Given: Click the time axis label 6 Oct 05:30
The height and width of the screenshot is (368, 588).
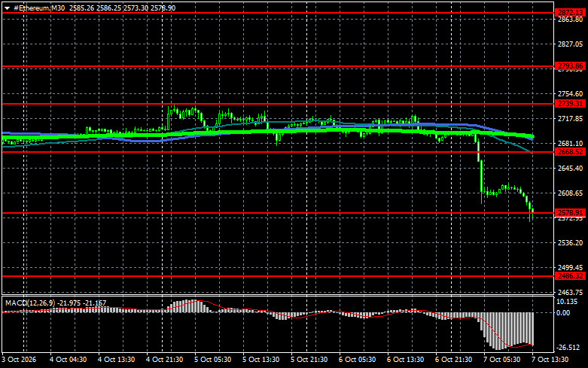Looking at the screenshot, I should 358,360.
